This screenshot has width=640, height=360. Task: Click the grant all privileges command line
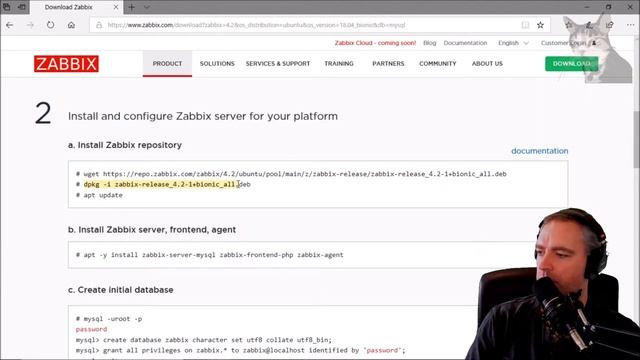[240, 350]
